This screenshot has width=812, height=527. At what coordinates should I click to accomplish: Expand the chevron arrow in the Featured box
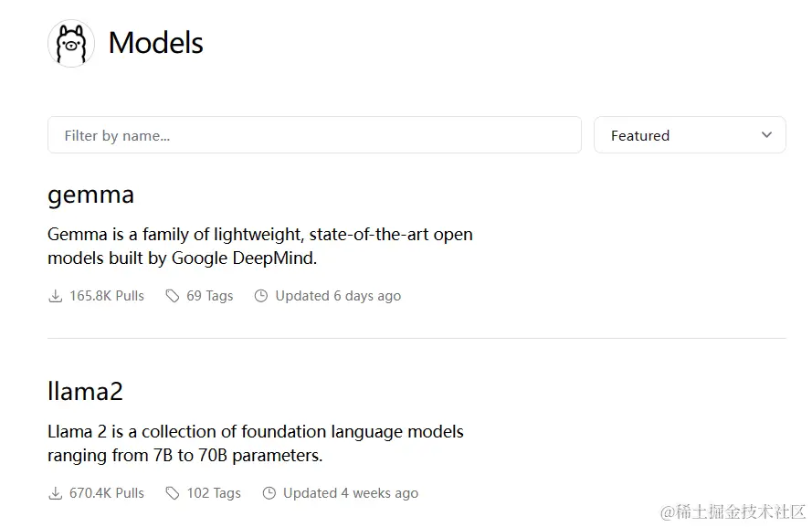point(766,135)
